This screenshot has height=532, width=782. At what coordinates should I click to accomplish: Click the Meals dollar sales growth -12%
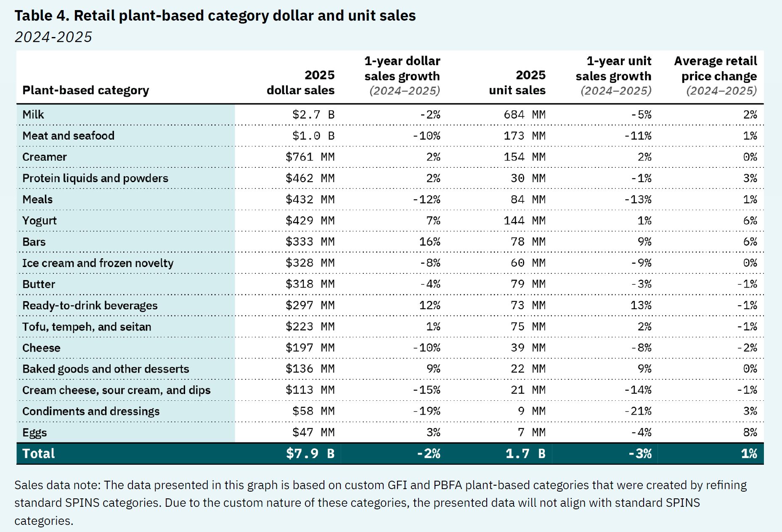tap(426, 199)
